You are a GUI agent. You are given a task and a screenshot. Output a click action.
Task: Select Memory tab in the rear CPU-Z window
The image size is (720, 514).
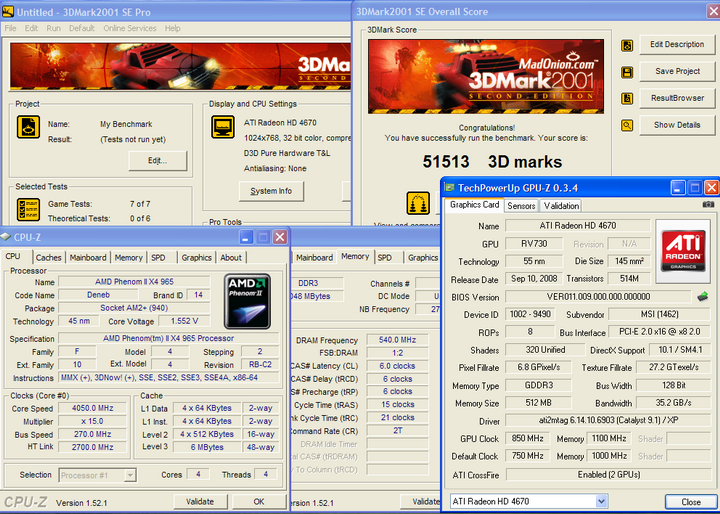tap(355, 256)
